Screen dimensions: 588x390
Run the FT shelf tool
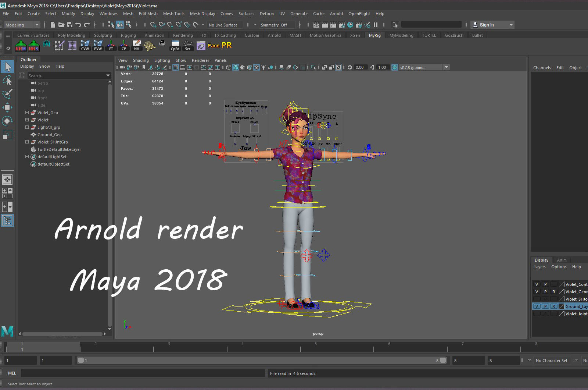point(111,46)
